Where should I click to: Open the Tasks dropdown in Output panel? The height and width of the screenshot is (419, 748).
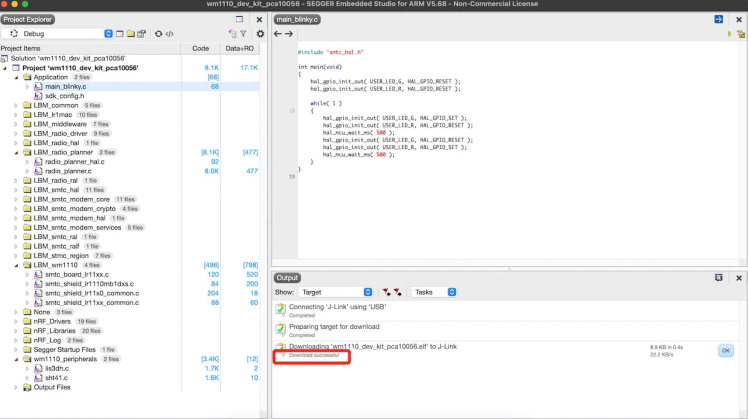[434, 292]
